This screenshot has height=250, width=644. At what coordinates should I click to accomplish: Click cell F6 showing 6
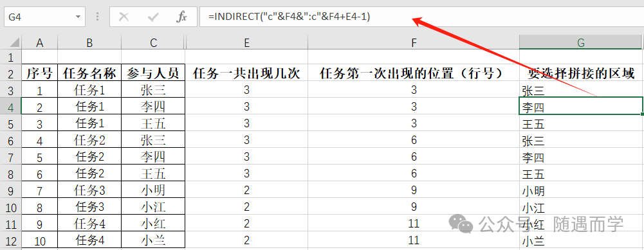(414, 140)
